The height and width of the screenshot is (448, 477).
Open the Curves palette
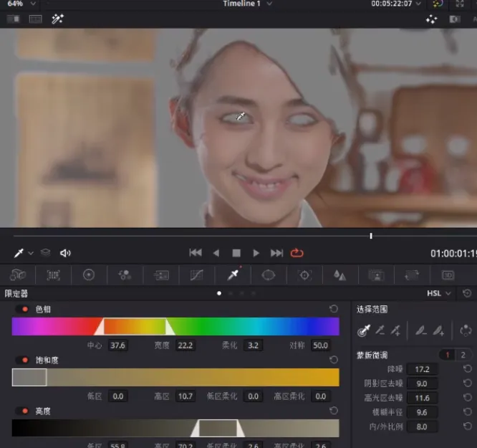point(197,275)
